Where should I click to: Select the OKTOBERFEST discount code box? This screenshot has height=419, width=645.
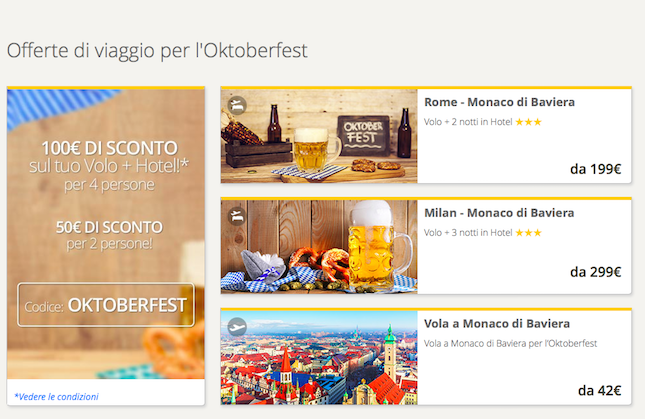(x=106, y=305)
